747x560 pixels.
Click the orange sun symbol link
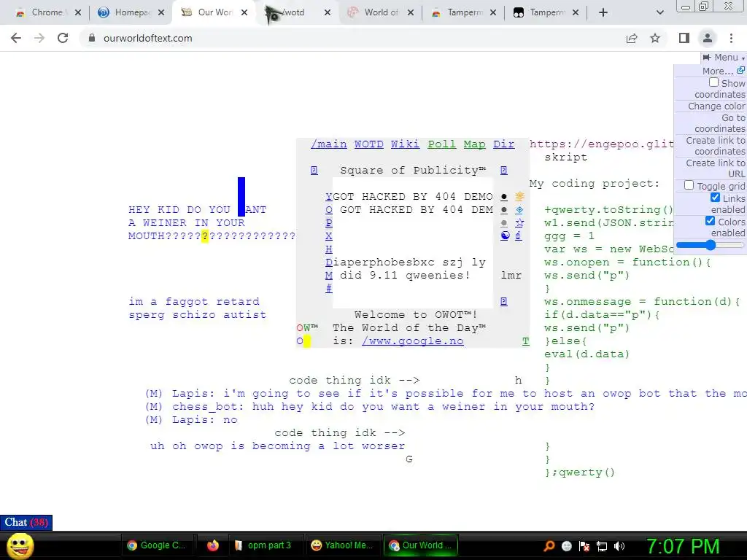pos(519,196)
